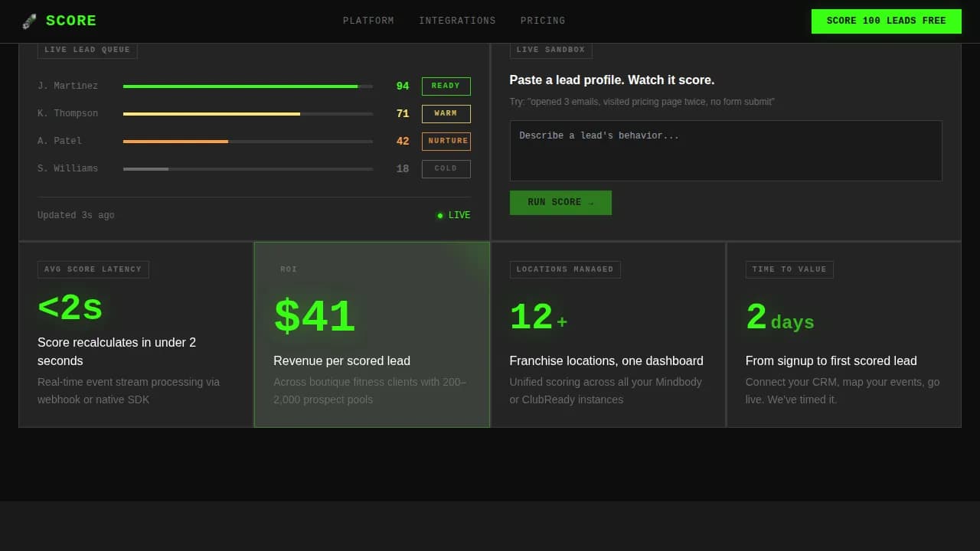Click Score recalculates in under 2 seconds
The image size is (980, 551).
pyautogui.click(x=116, y=352)
